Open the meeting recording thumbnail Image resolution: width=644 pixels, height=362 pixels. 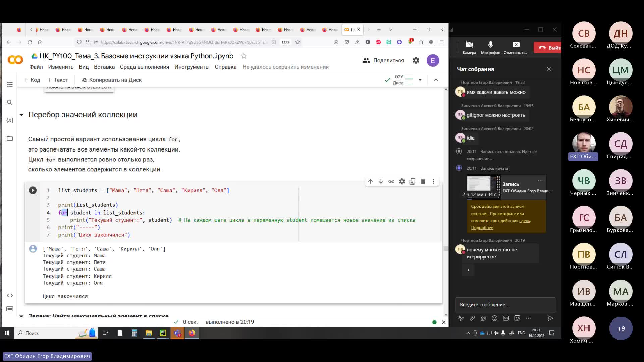[483, 187]
